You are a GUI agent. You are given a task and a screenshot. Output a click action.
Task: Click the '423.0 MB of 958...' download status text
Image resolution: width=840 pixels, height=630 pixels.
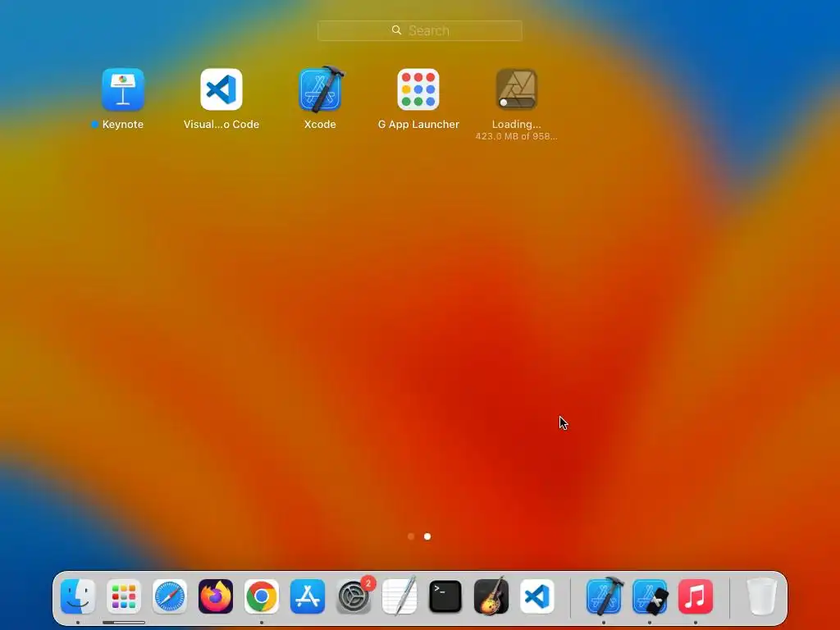tap(517, 136)
